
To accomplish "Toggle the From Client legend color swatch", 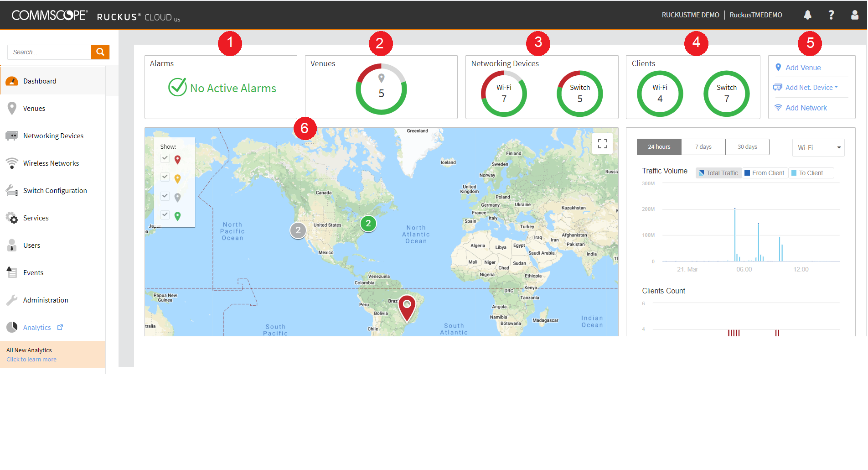I will pos(747,173).
